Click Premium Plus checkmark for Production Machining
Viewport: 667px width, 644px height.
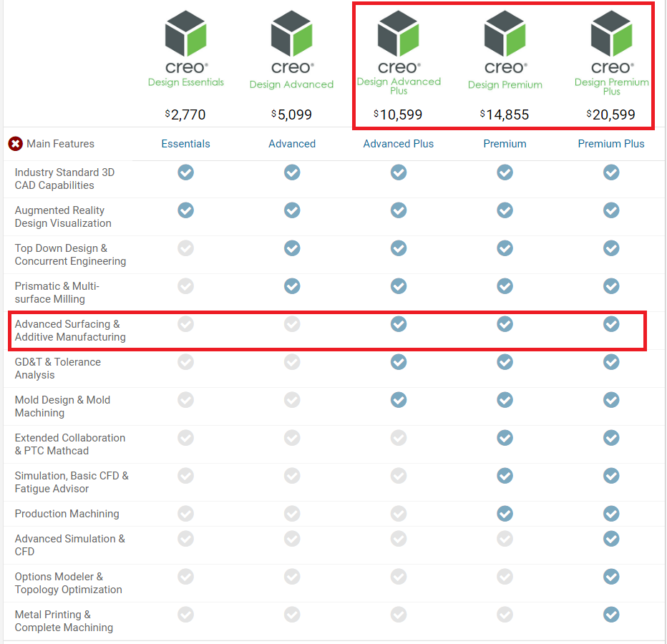611,514
